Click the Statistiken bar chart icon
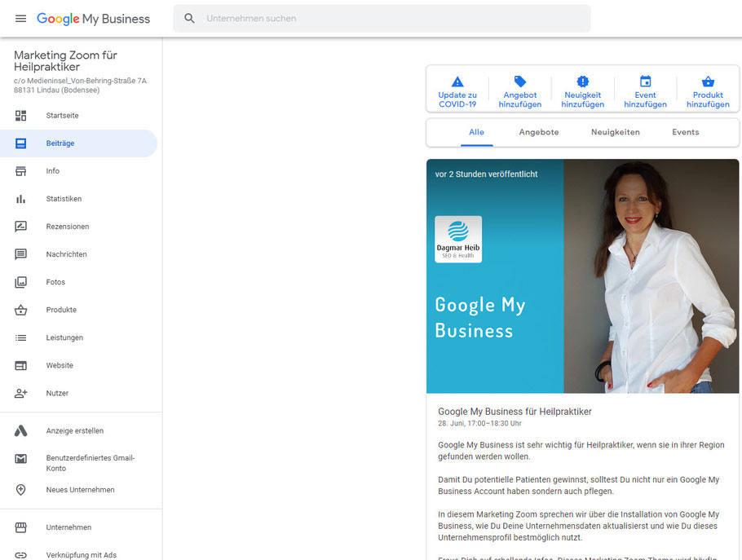The image size is (742, 560). point(21,199)
